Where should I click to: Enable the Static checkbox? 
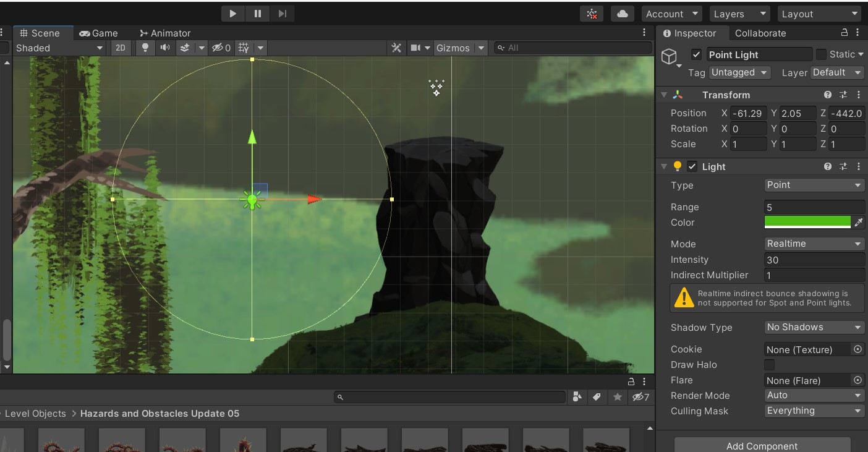[x=821, y=54]
